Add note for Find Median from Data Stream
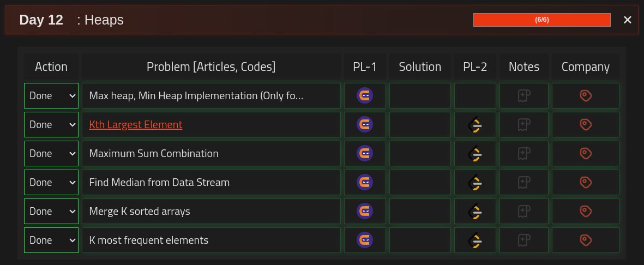The width and height of the screenshot is (644, 265). (523, 182)
